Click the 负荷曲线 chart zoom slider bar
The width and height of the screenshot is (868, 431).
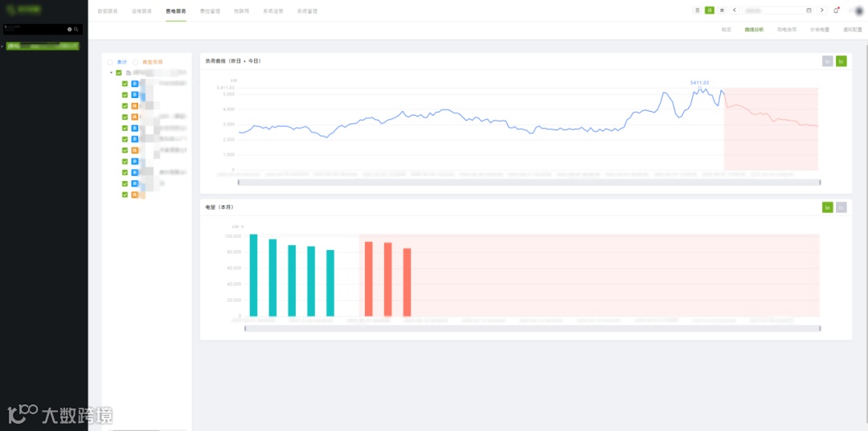point(529,183)
